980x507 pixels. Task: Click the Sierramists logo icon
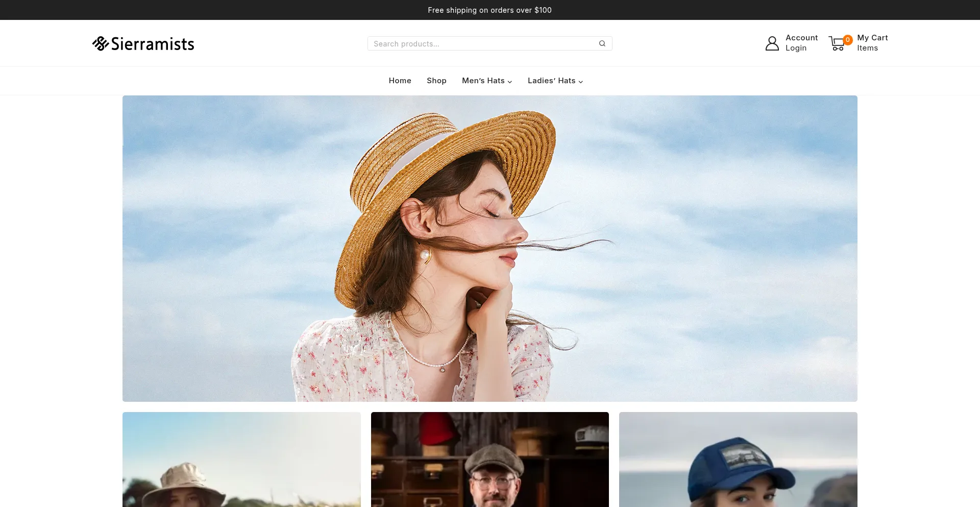coord(100,43)
